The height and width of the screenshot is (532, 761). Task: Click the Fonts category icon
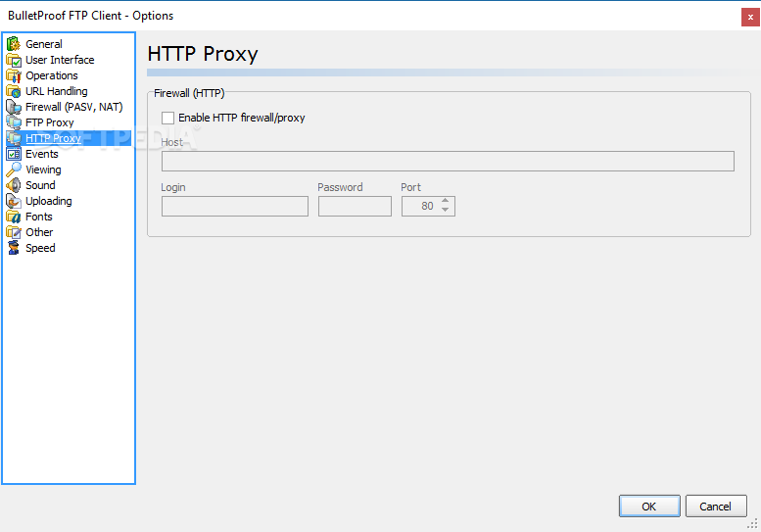pos(14,217)
